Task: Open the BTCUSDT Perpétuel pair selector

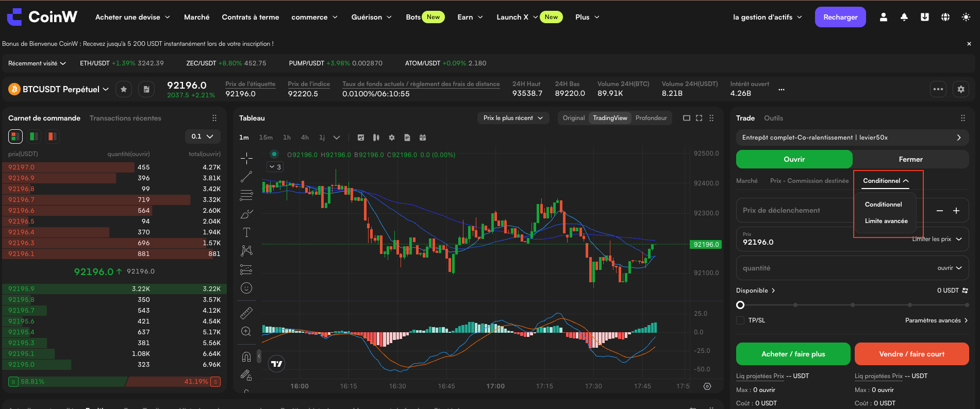Action: point(59,89)
